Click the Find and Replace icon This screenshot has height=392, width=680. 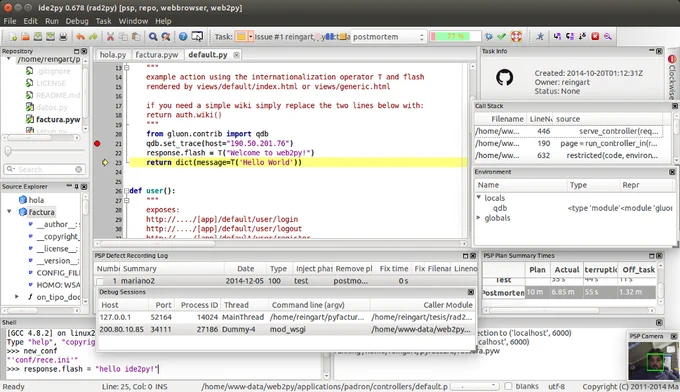(x=166, y=37)
